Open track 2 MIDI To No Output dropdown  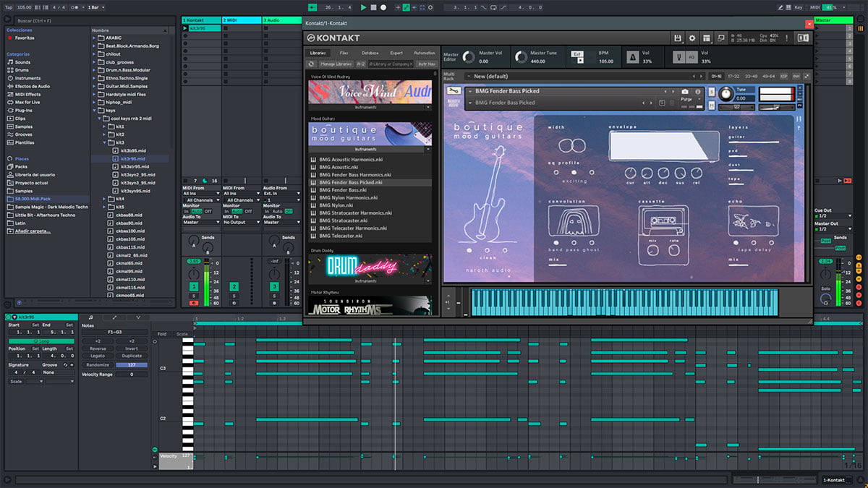pyautogui.click(x=240, y=223)
